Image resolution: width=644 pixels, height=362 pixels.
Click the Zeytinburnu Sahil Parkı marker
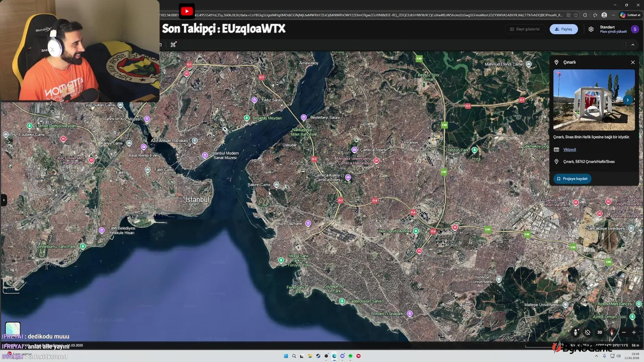coord(83,246)
